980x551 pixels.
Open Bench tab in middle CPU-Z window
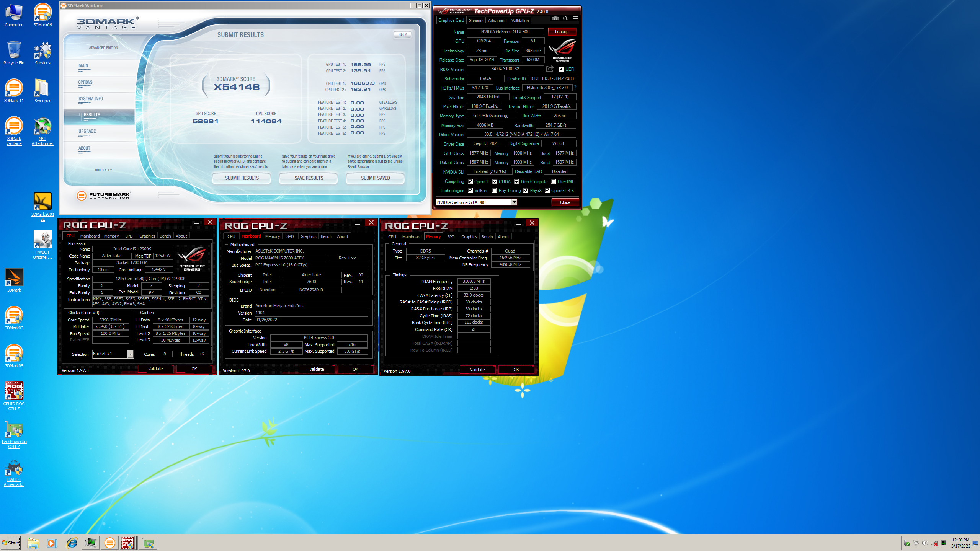(x=326, y=236)
